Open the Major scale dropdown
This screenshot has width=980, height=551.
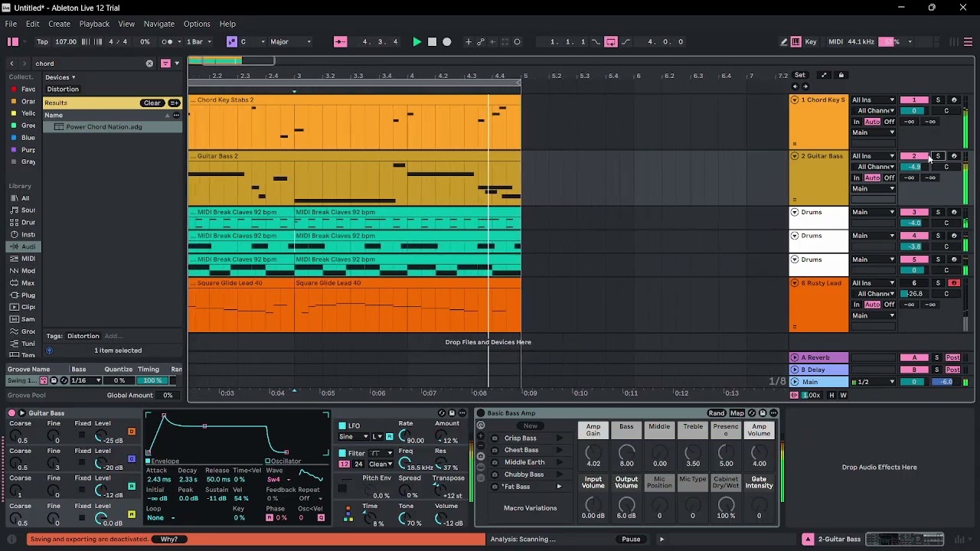tap(290, 42)
